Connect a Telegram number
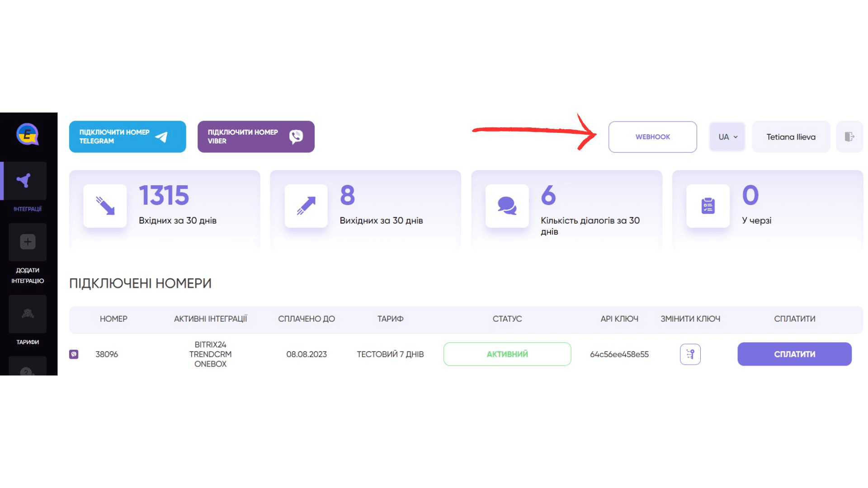The height and width of the screenshot is (488, 868). tap(127, 136)
